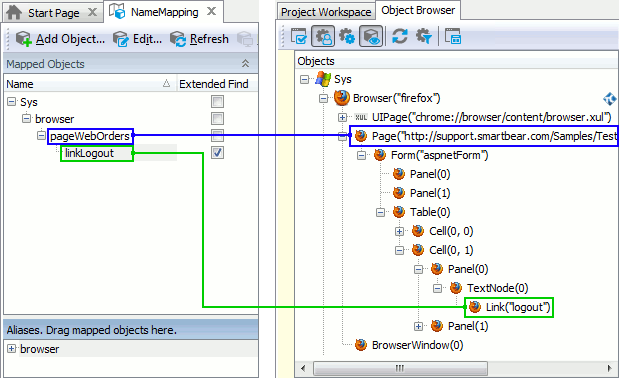Collapse the Table(0) node
Image resolution: width=619 pixels, height=378 pixels.
pos(380,212)
